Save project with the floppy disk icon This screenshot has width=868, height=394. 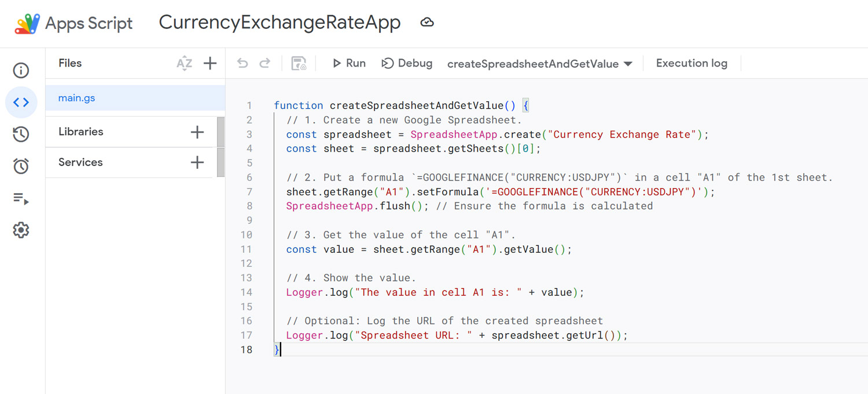tap(299, 64)
